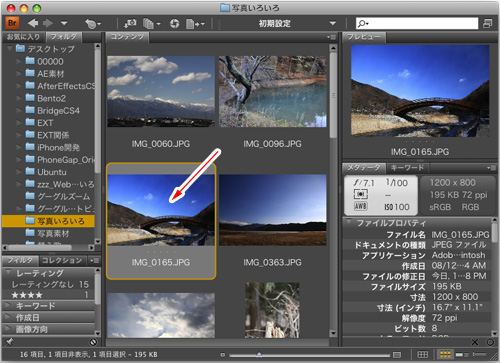Select the Bento2 folder

coord(46,98)
